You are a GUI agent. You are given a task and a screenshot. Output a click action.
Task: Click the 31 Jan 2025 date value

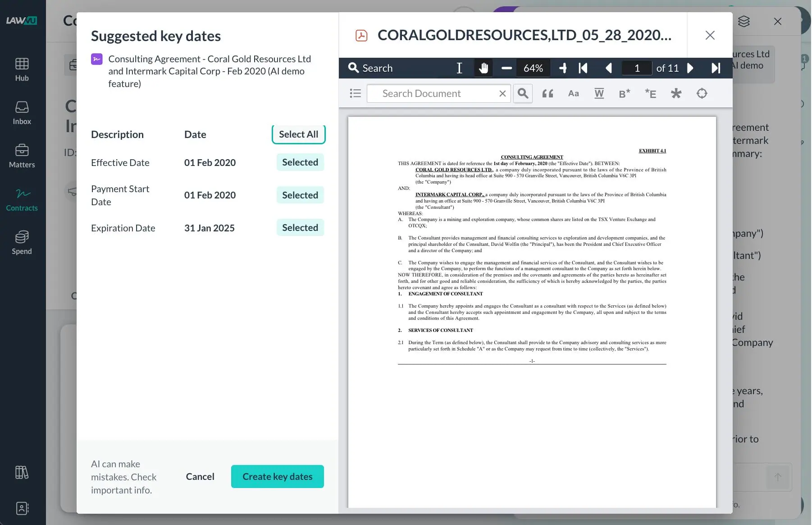pyautogui.click(x=210, y=228)
